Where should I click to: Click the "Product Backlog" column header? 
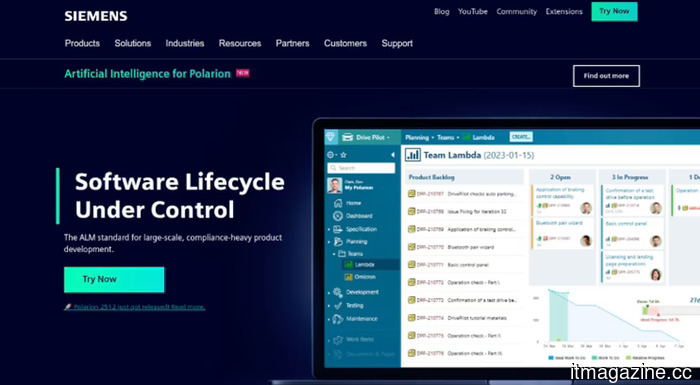tap(464, 177)
